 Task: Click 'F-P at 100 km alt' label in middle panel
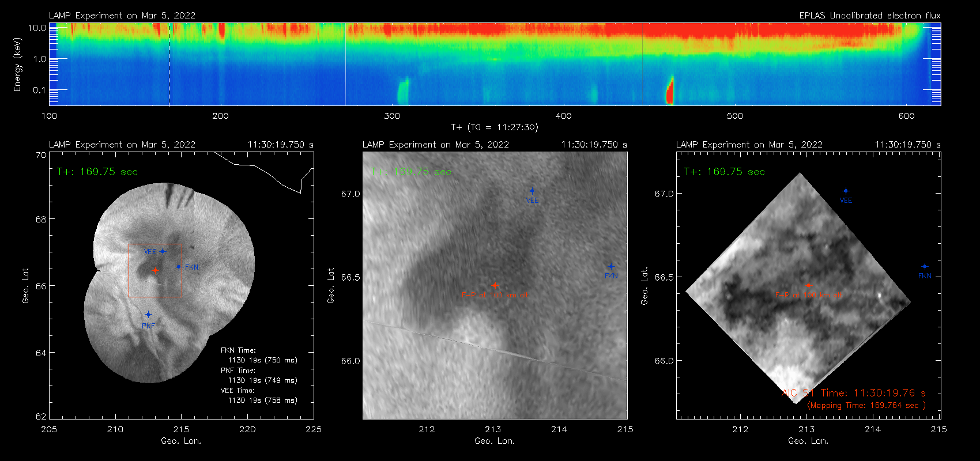click(495, 295)
